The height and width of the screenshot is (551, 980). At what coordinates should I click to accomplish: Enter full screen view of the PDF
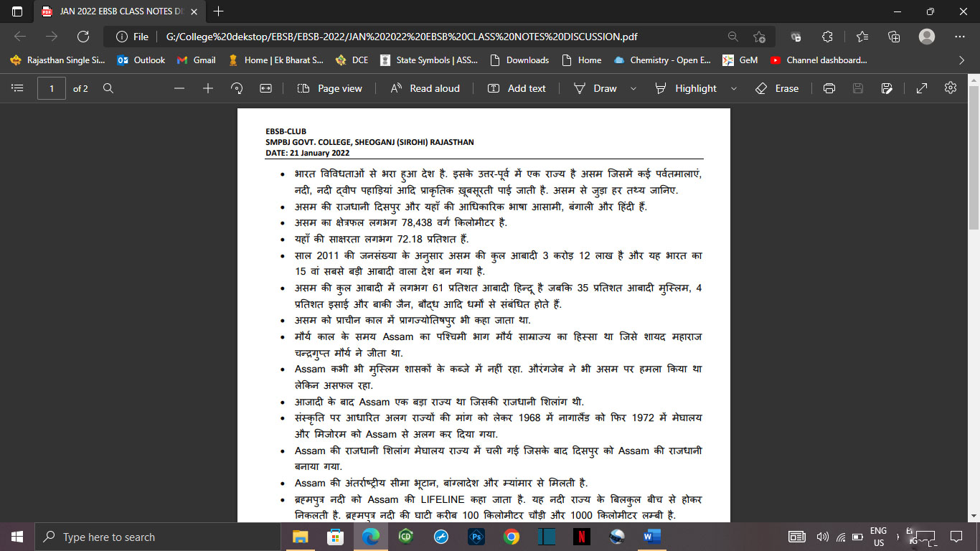[922, 88]
